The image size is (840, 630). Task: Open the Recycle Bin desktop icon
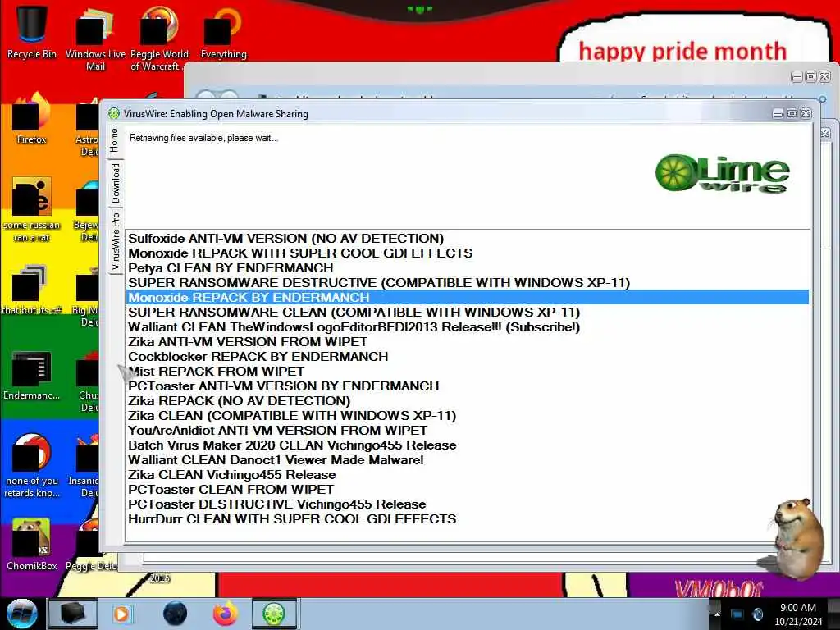click(x=32, y=32)
